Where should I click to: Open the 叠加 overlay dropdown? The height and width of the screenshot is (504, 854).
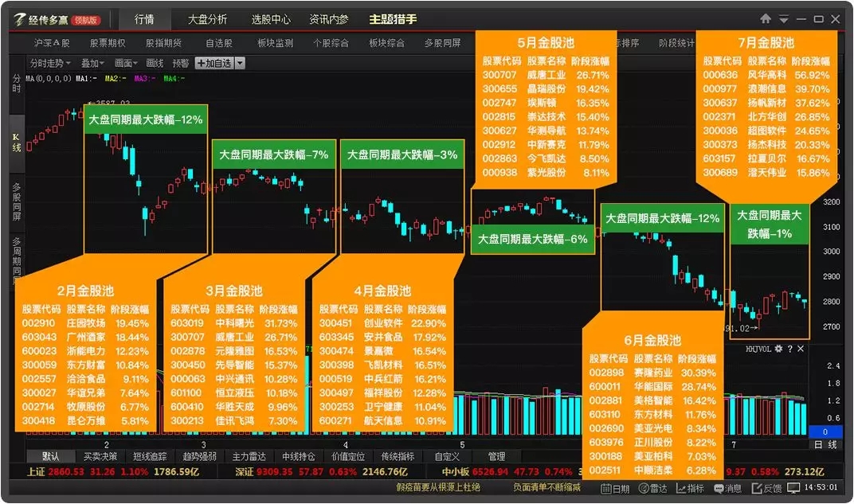(92, 63)
